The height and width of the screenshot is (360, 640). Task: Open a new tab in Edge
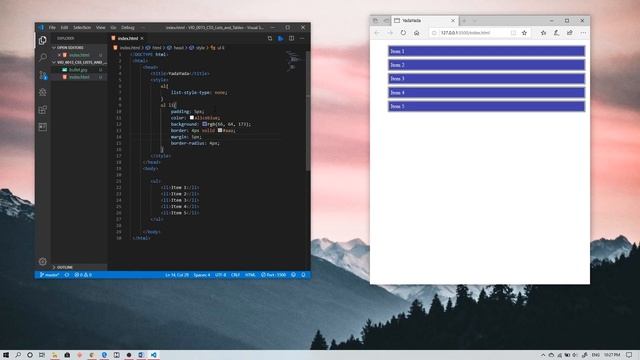point(464,20)
